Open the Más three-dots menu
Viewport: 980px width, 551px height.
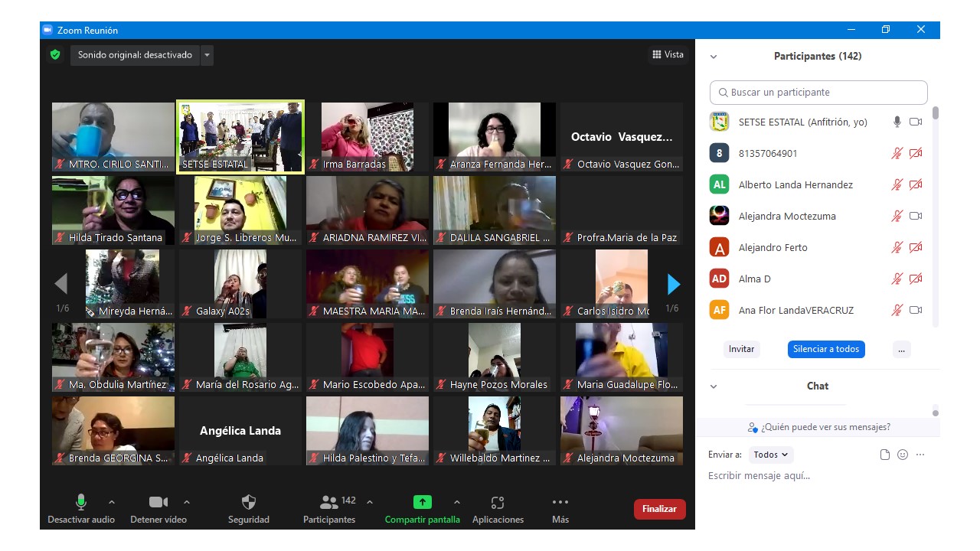click(560, 510)
